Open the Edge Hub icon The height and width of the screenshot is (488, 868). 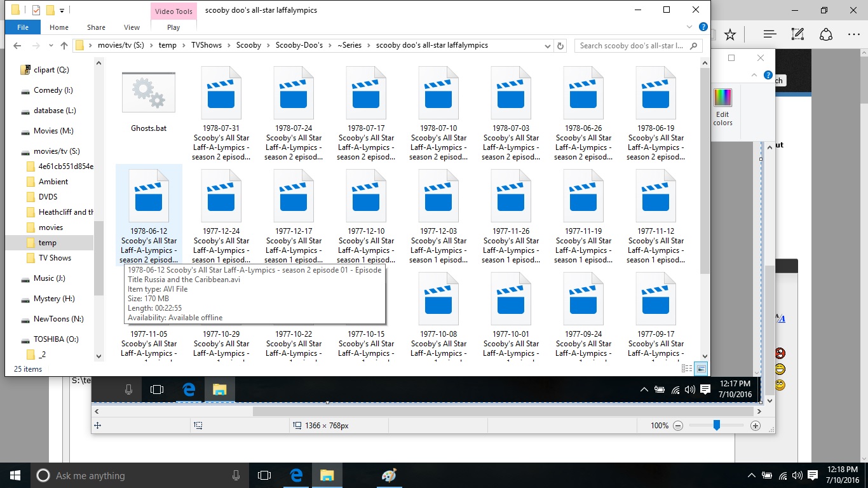pos(770,34)
